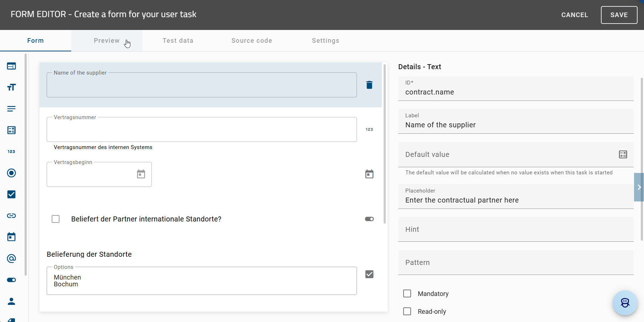Screen dimensions: 644x322
Task: Choose the radio button component icon
Action: click(11, 173)
